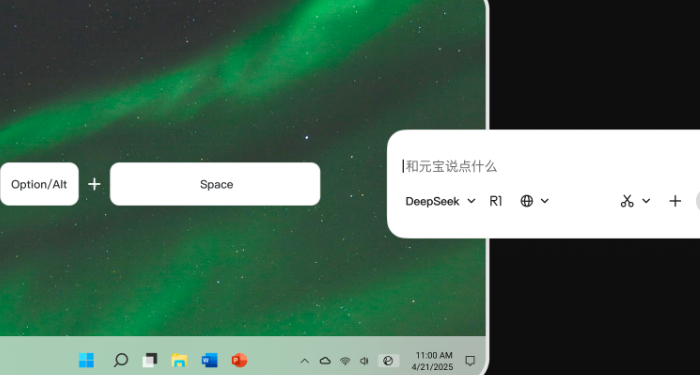Expand the chevron beside the globe icon
The image size is (700, 375).
pyautogui.click(x=545, y=201)
